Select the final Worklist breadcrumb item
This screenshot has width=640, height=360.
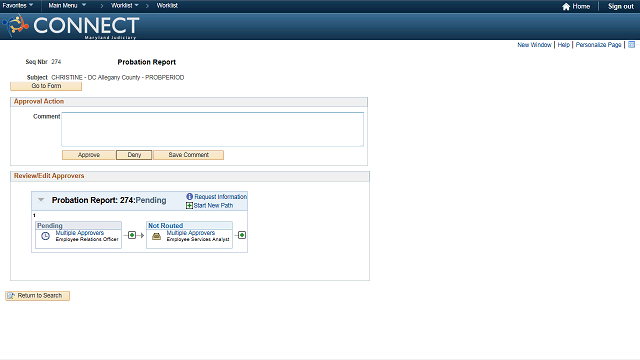coord(167,5)
